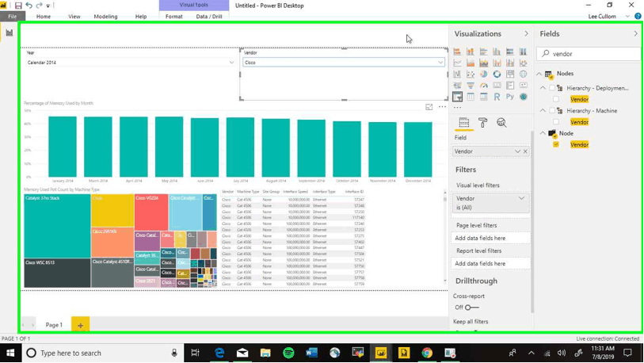Choose the donut chart visual

coord(497,75)
